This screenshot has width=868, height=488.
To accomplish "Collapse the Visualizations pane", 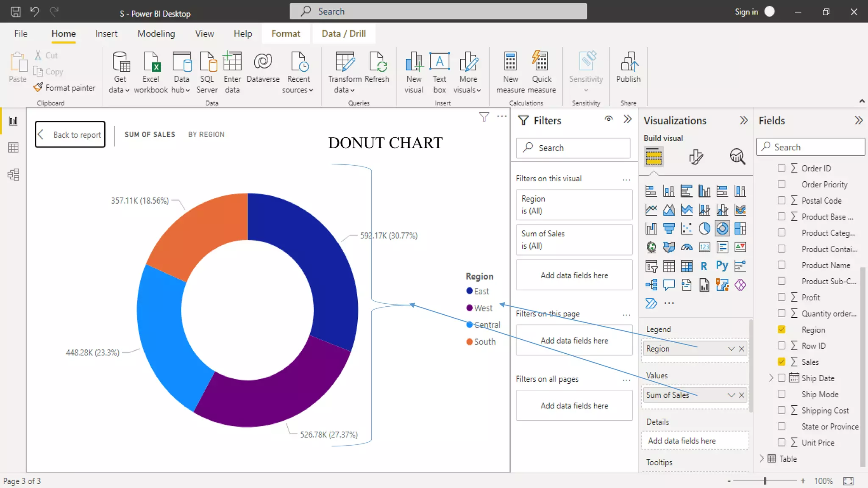I will (x=744, y=120).
